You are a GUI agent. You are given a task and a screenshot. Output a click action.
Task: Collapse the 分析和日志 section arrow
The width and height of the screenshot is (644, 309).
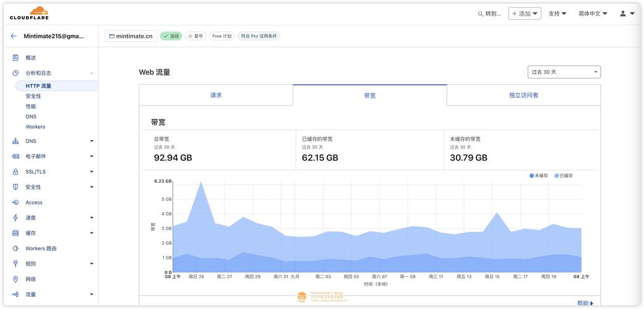92,73
